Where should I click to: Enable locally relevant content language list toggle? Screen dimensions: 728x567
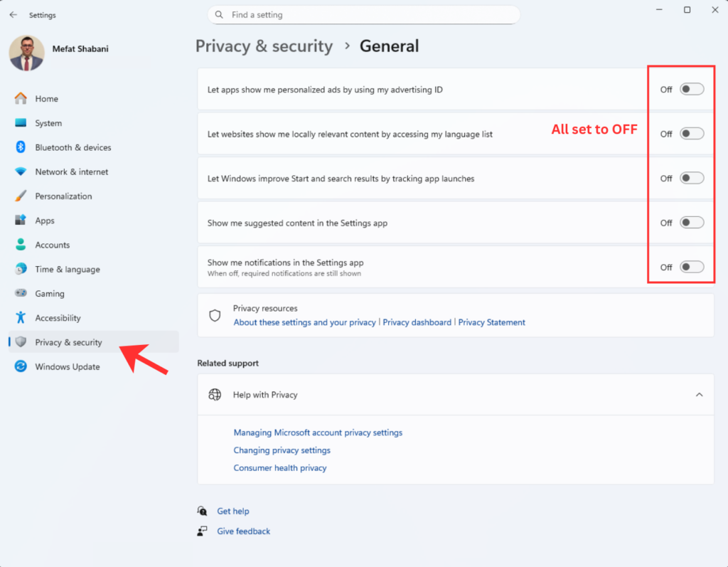click(692, 134)
